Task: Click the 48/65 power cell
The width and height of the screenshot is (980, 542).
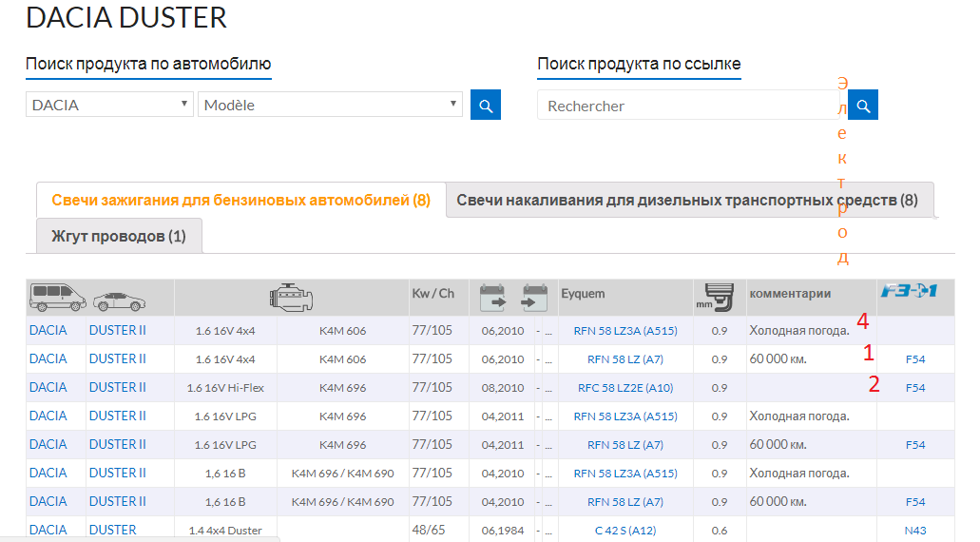Action: pos(428,531)
